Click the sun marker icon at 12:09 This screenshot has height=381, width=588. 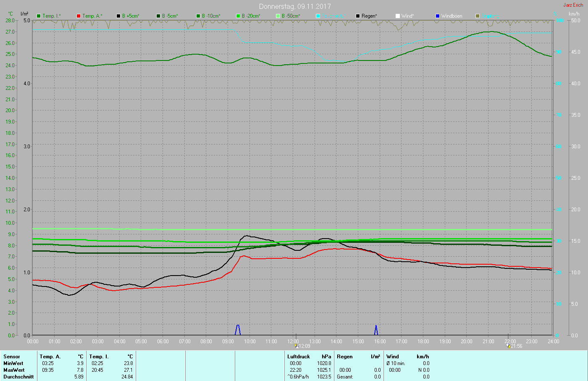296,346
